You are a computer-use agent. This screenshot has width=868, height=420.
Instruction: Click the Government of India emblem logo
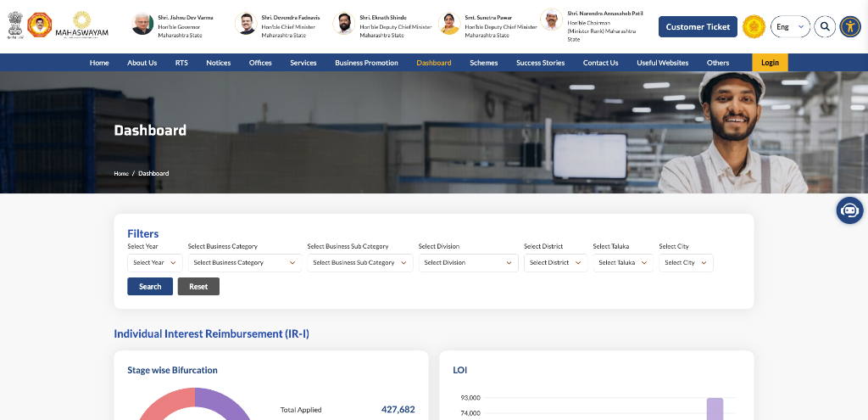click(x=15, y=25)
